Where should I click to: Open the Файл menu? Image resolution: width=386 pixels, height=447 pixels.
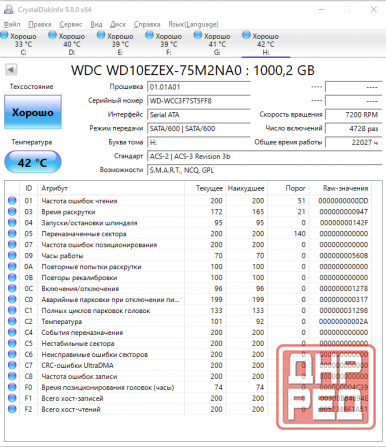(12, 24)
